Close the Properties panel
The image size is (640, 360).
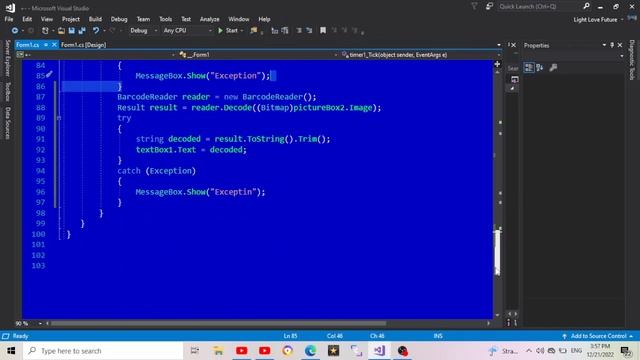[x=620, y=45]
